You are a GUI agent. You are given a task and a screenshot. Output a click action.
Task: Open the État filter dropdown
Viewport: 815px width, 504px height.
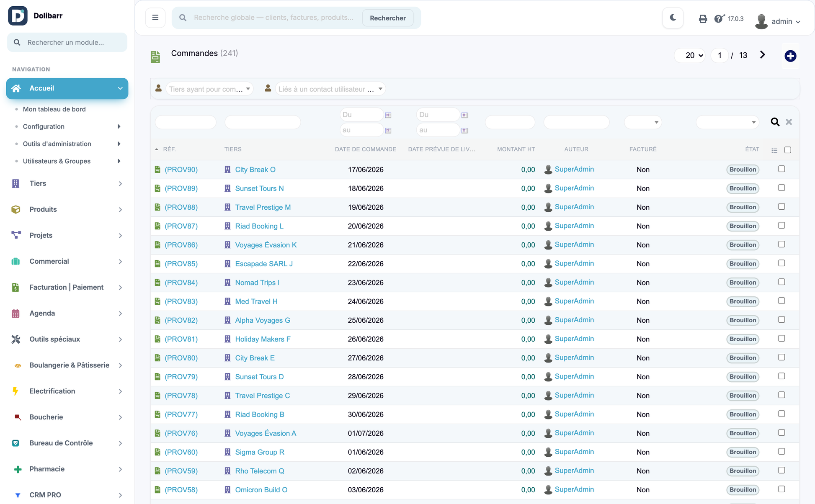[x=727, y=122]
